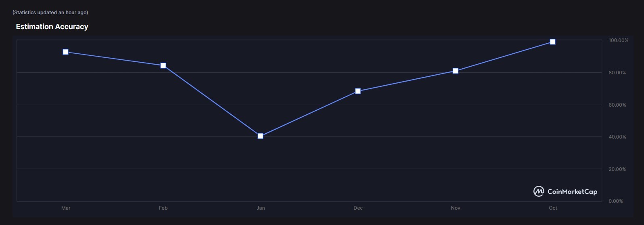This screenshot has width=644, height=225.
Task: Click the 0.00% axis label
Action: pyautogui.click(x=616, y=201)
